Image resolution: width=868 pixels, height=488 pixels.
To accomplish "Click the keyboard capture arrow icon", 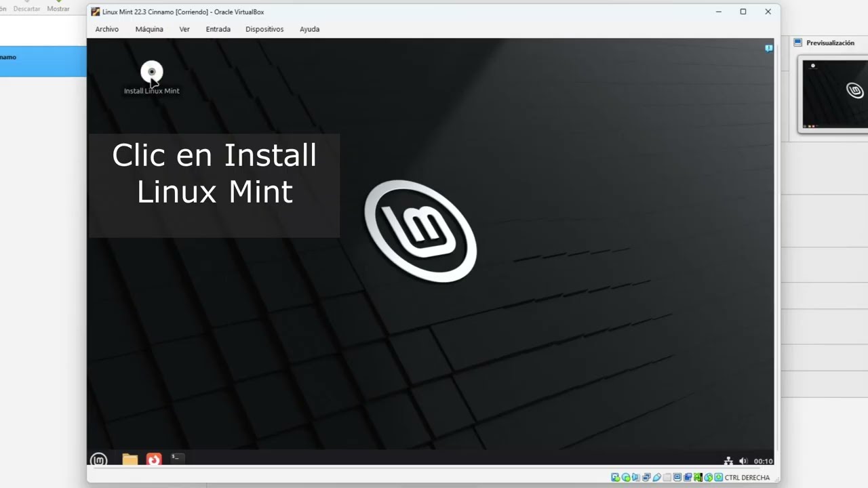I will (x=719, y=478).
